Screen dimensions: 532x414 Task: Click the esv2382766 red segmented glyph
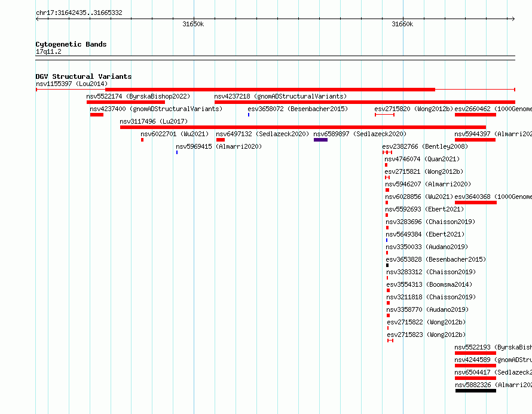click(x=387, y=152)
